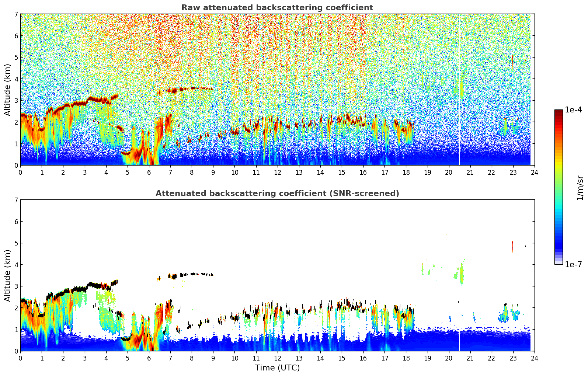Click the 'Raw attenuated backscattering coefficient' title
The width and height of the screenshot is (588, 376).
(277, 8)
